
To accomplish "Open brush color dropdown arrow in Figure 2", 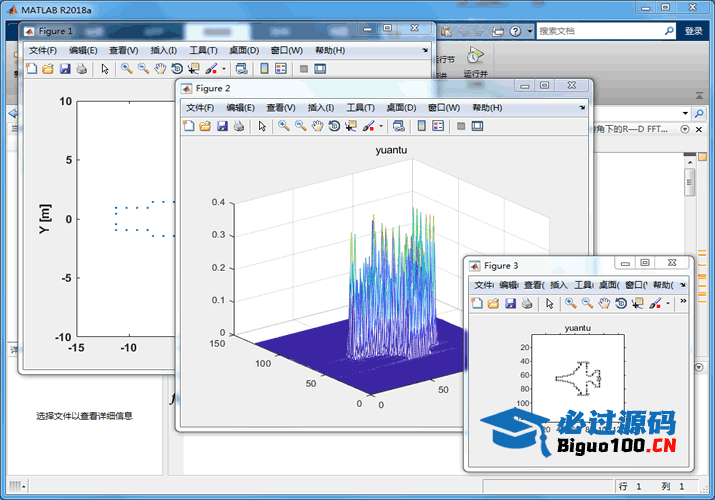I will (381, 127).
